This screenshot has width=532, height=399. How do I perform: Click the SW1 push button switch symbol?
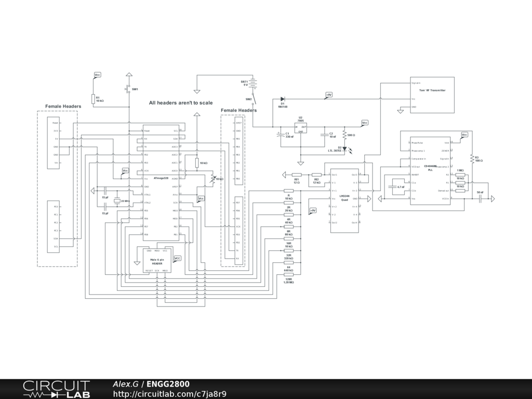[x=128, y=89]
